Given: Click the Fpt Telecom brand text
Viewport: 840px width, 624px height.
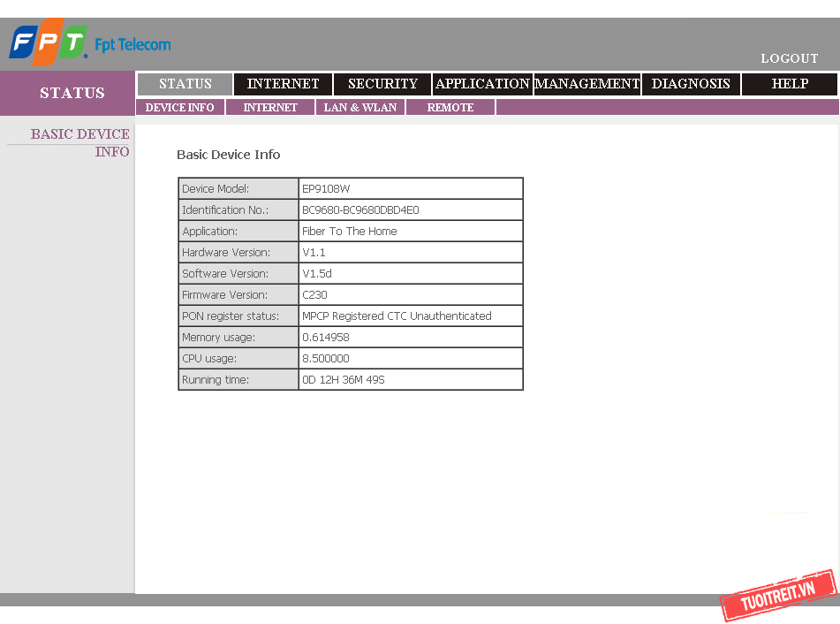Looking at the screenshot, I should pyautogui.click(x=132, y=44).
